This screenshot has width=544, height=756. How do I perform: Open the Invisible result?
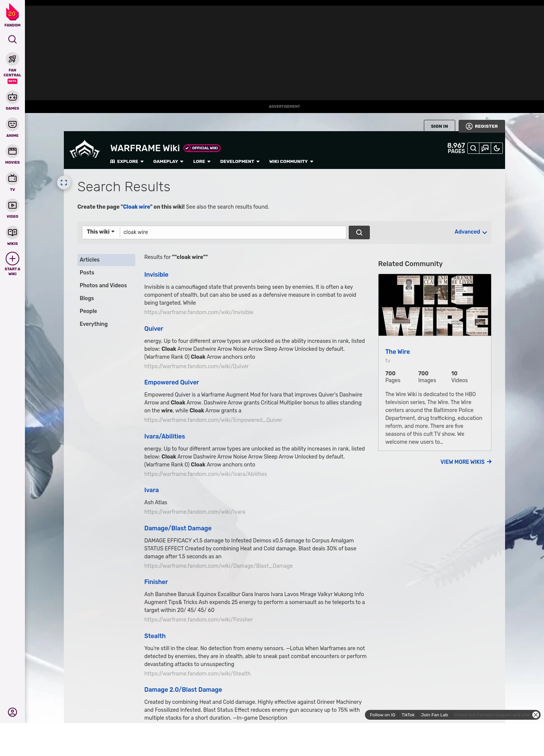click(x=156, y=275)
